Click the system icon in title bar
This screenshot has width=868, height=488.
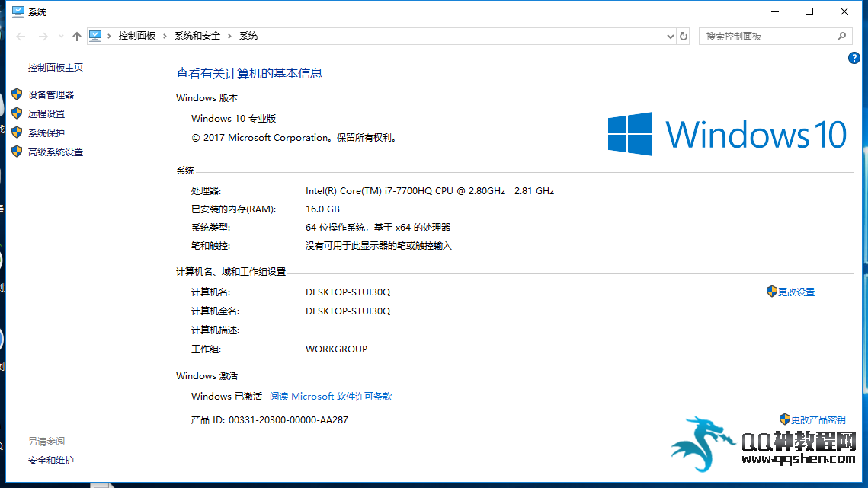point(18,11)
